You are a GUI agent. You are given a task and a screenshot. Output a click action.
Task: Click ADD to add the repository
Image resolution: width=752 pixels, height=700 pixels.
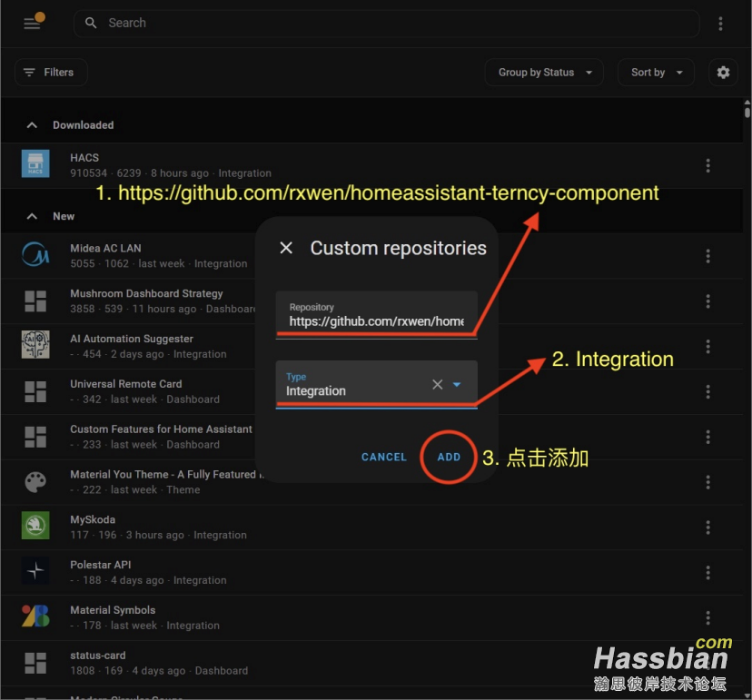point(449,457)
